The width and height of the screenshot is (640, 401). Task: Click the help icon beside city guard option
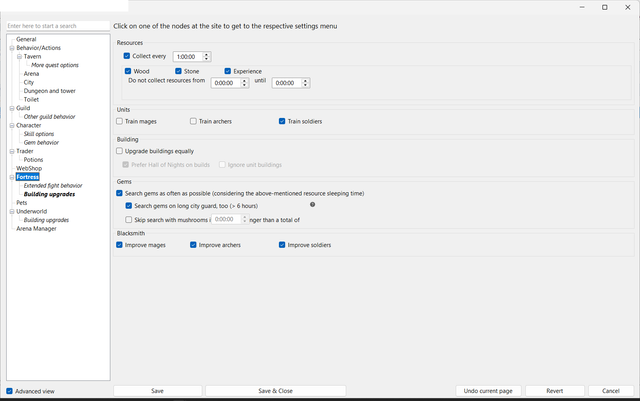pos(312,205)
